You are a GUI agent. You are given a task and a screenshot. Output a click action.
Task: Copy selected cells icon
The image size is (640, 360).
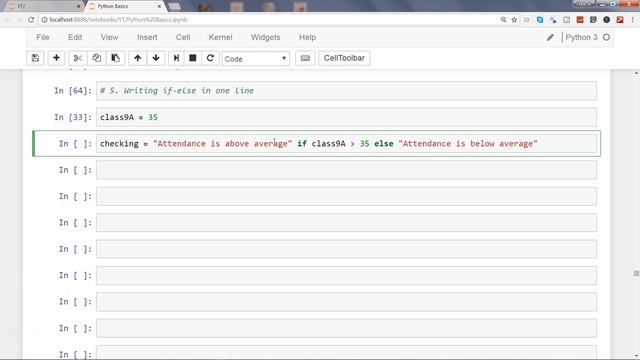coord(96,58)
